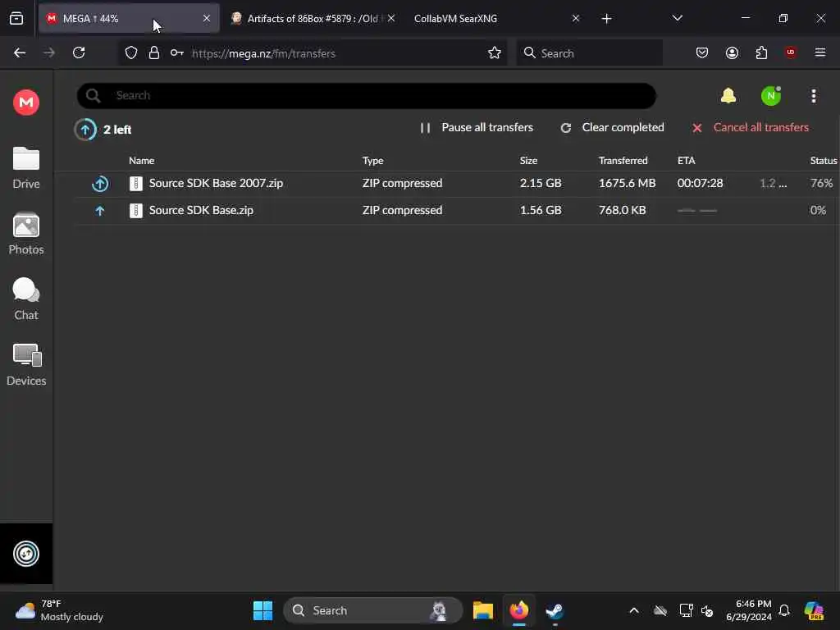Open the Drive section in sidebar
Viewport: 840px width, 630px height.
coord(26,168)
